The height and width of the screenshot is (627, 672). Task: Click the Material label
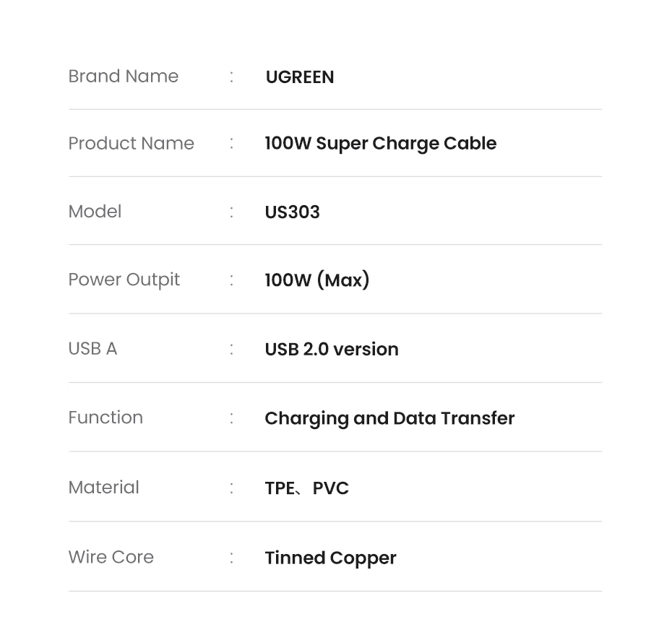103,487
